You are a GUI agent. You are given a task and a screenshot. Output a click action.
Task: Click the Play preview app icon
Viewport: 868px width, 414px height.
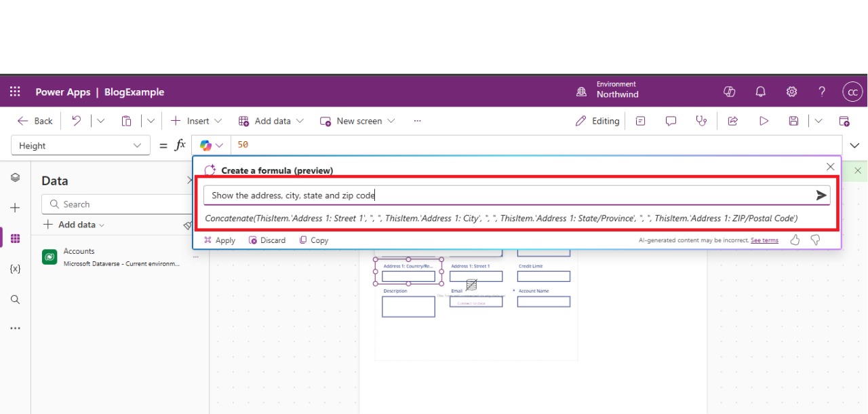pos(764,121)
